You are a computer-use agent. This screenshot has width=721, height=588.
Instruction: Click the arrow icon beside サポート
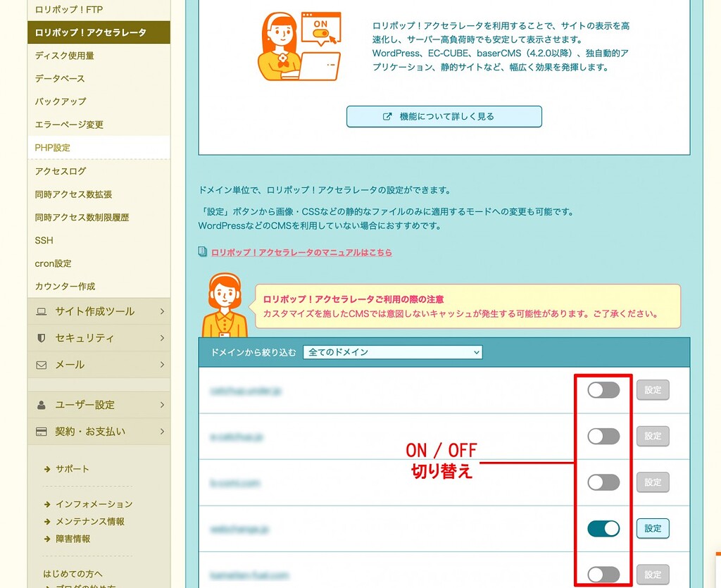tap(47, 469)
